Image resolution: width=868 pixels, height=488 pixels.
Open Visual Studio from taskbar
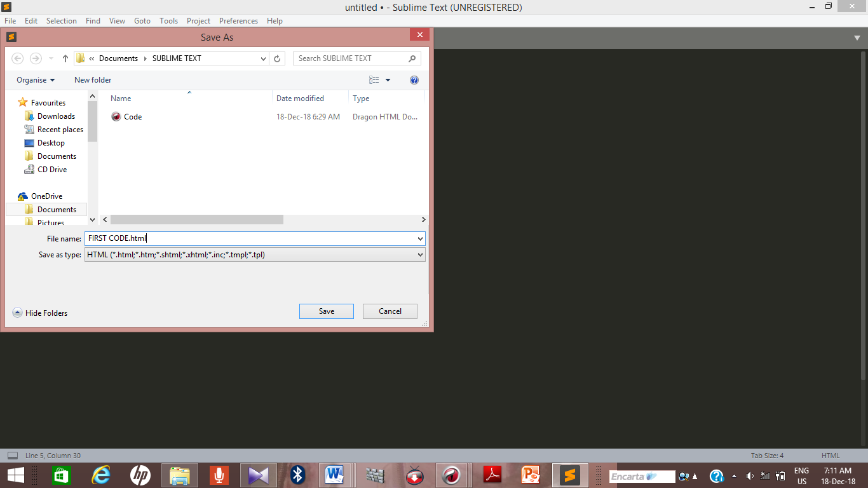pyautogui.click(x=259, y=475)
